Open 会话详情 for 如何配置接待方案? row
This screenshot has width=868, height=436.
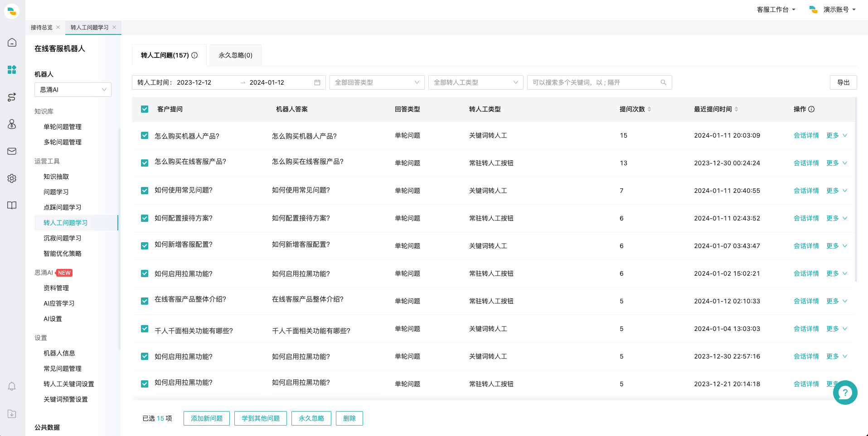point(806,218)
